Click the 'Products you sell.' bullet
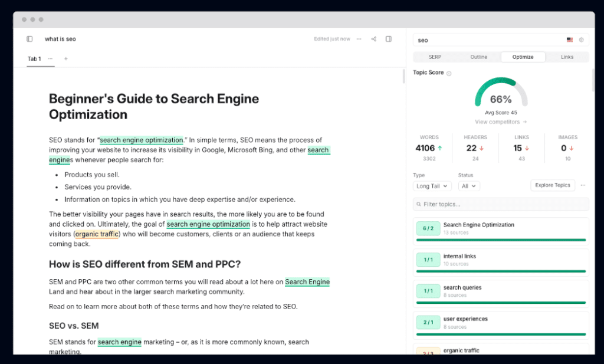The image size is (604, 364). pyautogui.click(x=91, y=175)
